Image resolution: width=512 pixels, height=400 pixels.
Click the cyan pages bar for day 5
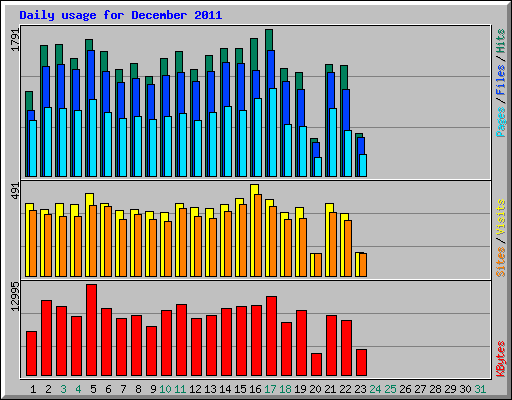pyautogui.click(x=93, y=138)
